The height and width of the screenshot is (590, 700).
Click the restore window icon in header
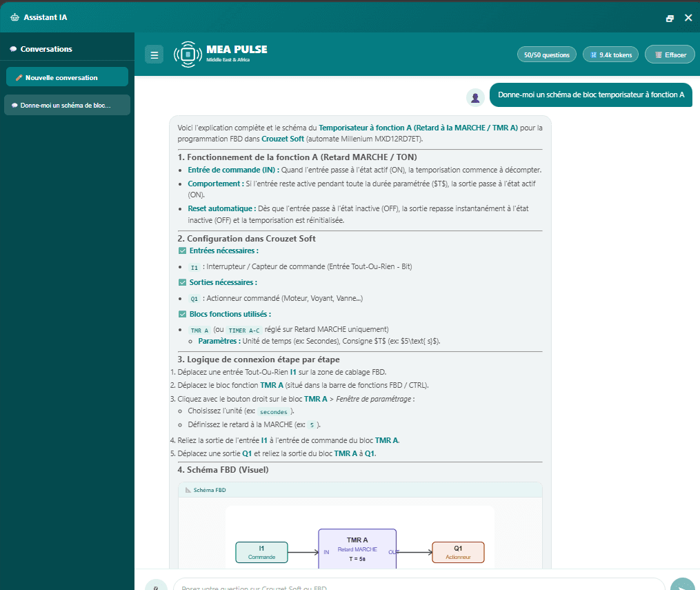click(670, 19)
